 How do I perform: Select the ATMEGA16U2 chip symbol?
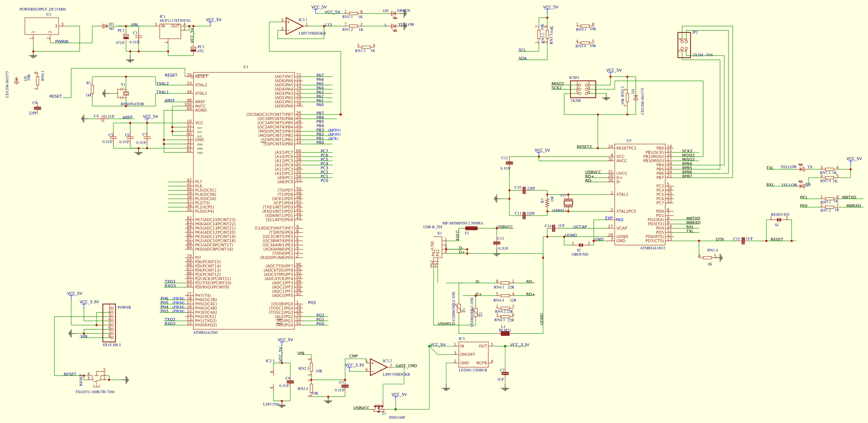coord(640,194)
